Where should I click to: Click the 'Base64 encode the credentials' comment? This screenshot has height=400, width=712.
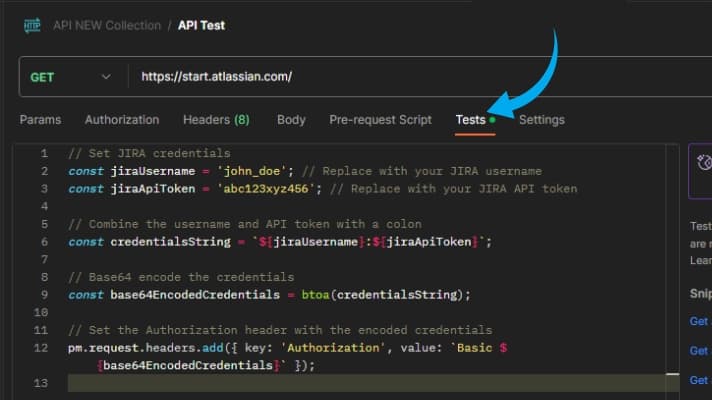[x=181, y=277]
